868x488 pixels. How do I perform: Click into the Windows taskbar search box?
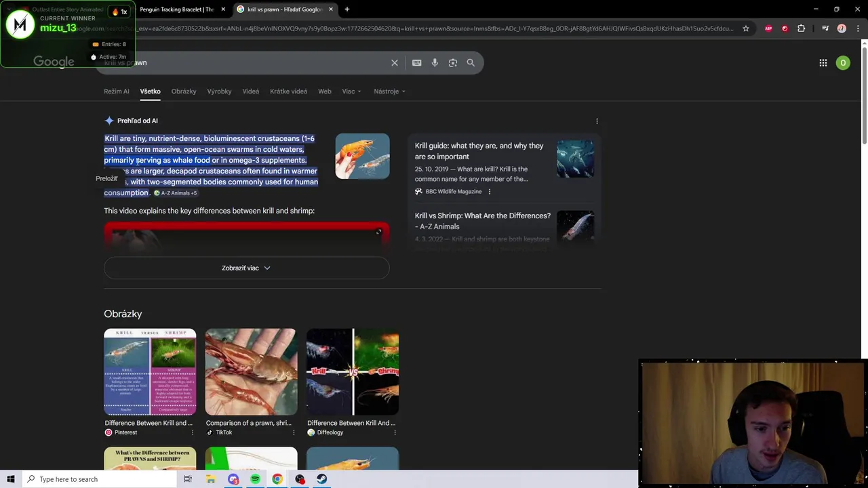click(x=98, y=479)
